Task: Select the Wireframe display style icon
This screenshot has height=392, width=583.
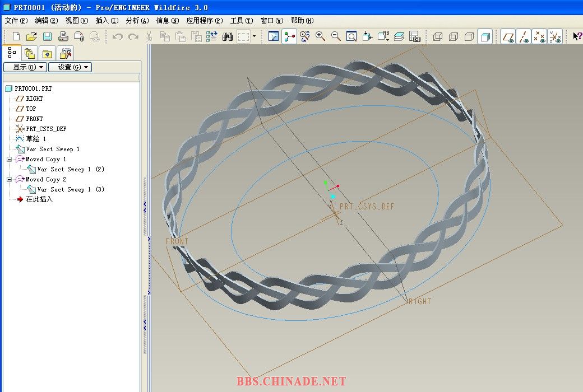Action: pos(438,36)
